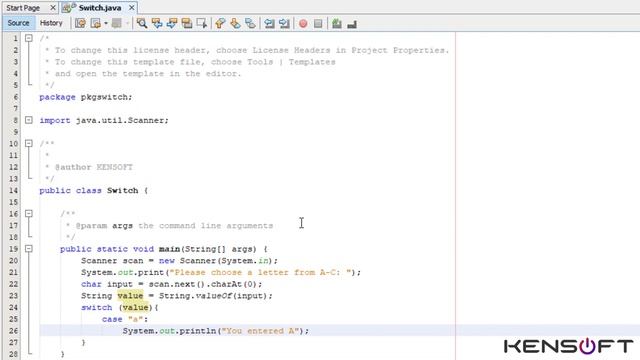The width and height of the screenshot is (640, 360).
Task: Collapse the author Javadoc fold at line 10
Action: pos(29,143)
